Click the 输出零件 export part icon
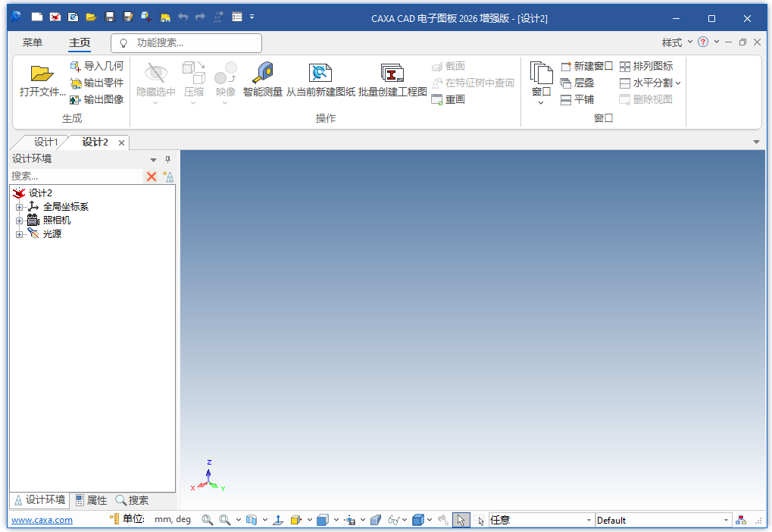772x532 pixels. click(x=75, y=83)
